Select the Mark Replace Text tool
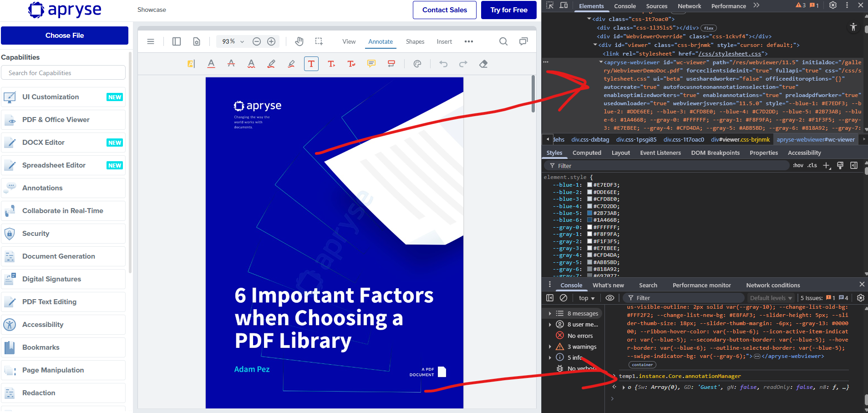The height and width of the screenshot is (413, 868). (351, 64)
